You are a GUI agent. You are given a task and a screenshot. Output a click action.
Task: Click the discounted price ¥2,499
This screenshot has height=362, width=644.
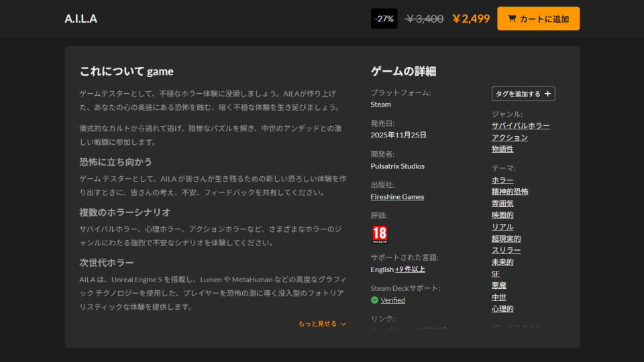coord(471,19)
